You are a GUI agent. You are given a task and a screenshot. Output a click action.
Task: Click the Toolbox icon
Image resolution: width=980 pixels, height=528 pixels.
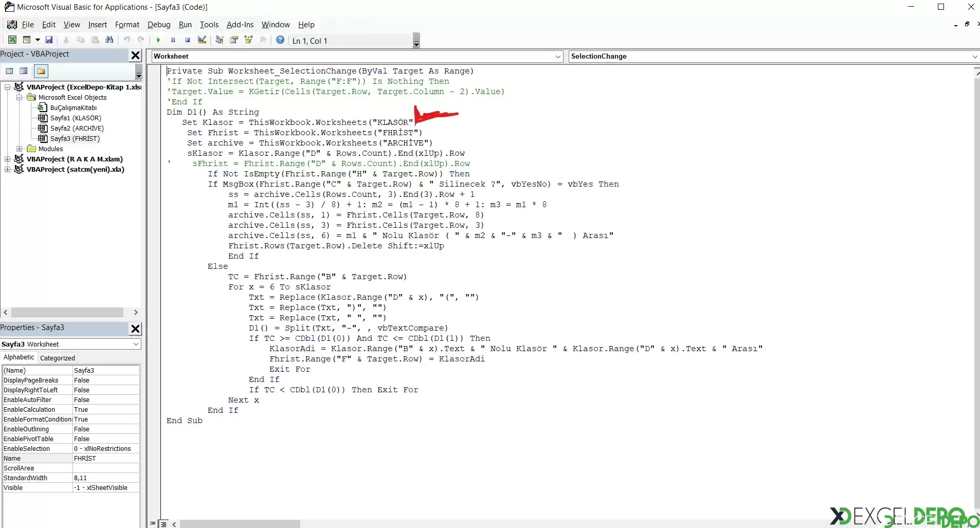click(x=263, y=40)
